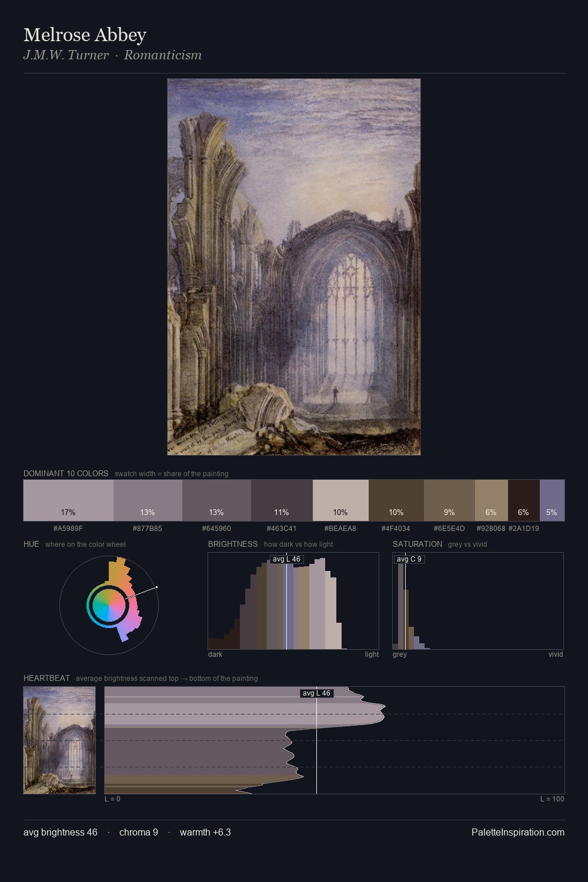Choose the 9% swatch #6E5E4D

point(449,500)
